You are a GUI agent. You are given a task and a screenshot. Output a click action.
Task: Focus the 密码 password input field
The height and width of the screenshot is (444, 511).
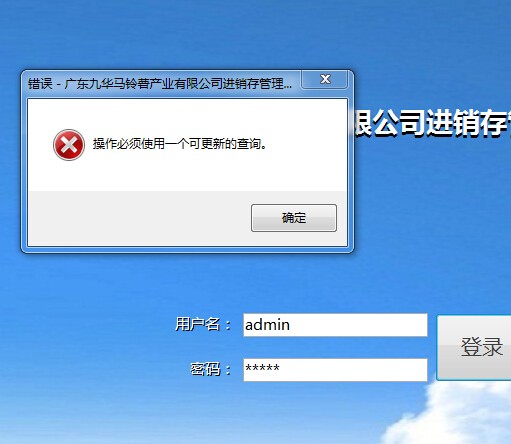click(x=335, y=370)
